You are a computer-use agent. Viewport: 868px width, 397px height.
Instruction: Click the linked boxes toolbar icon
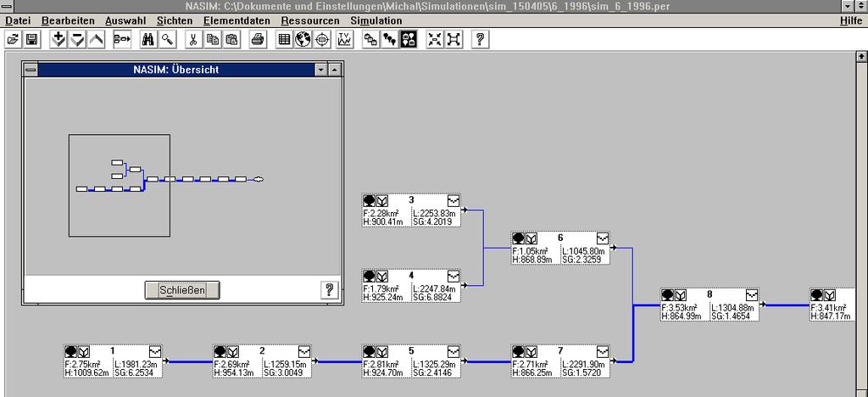tap(370, 39)
